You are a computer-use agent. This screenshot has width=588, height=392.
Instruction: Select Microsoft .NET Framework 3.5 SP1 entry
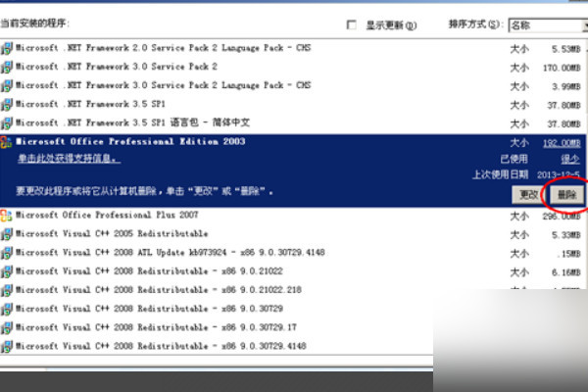point(90,104)
